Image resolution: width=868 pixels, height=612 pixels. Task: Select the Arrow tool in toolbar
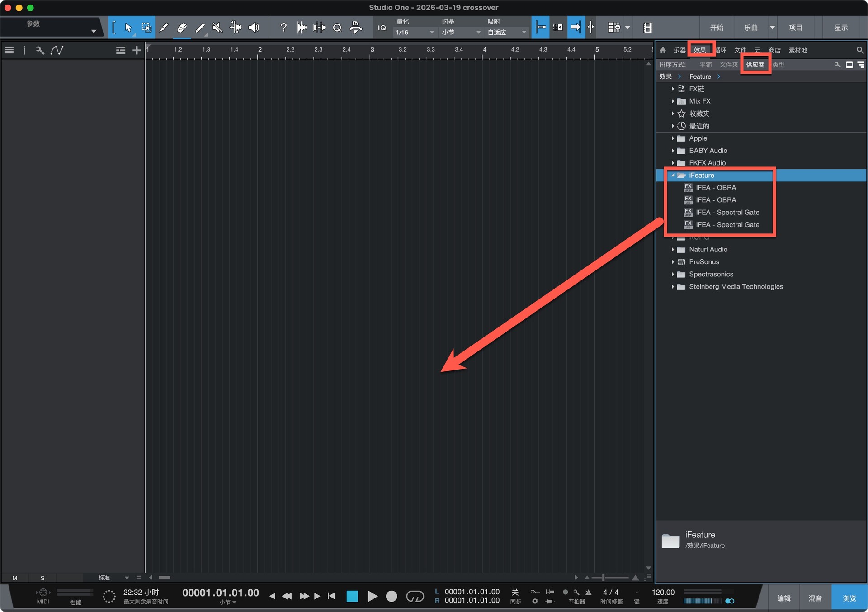[128, 28]
